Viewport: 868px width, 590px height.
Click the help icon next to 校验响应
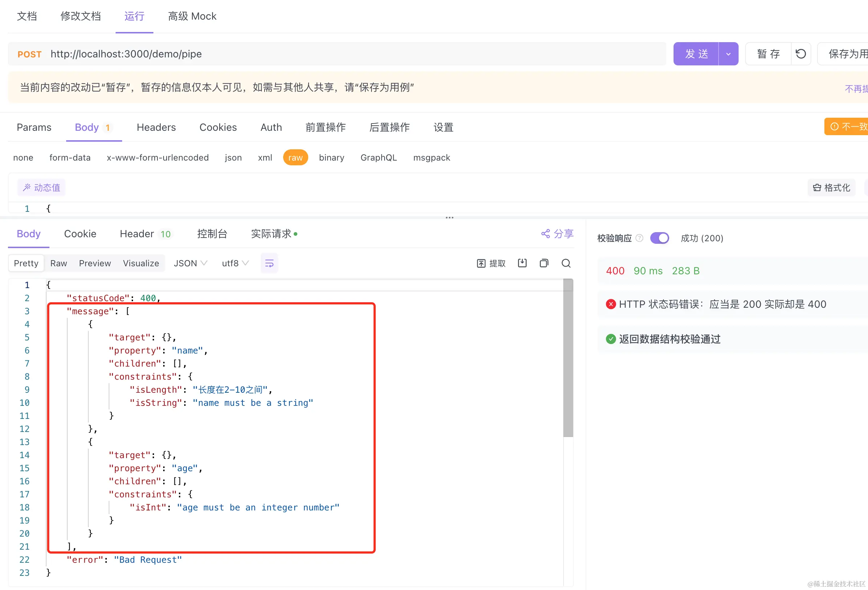point(639,238)
